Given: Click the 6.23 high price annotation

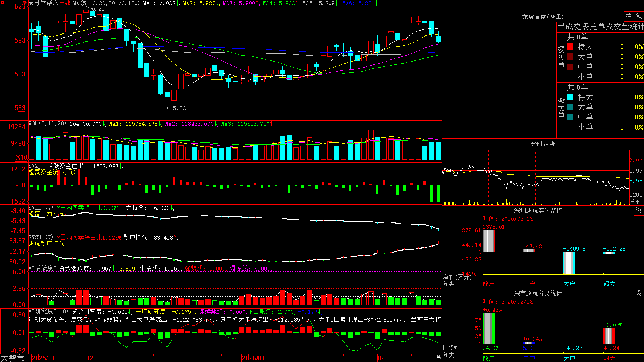Looking at the screenshot, I should point(98,9).
